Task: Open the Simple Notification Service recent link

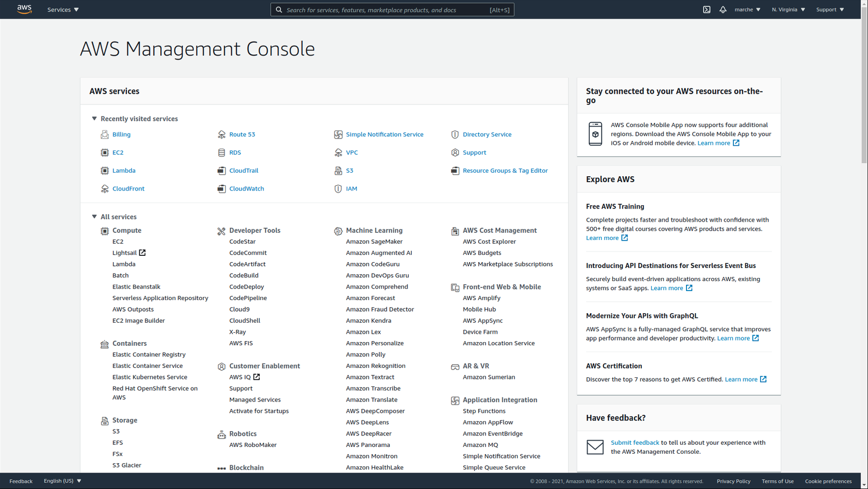Action: pos(384,134)
